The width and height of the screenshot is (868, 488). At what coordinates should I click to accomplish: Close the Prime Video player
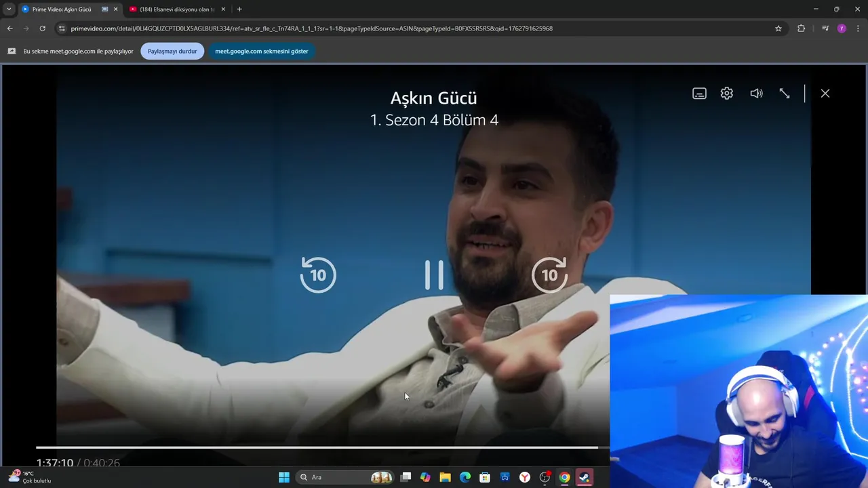click(x=825, y=94)
